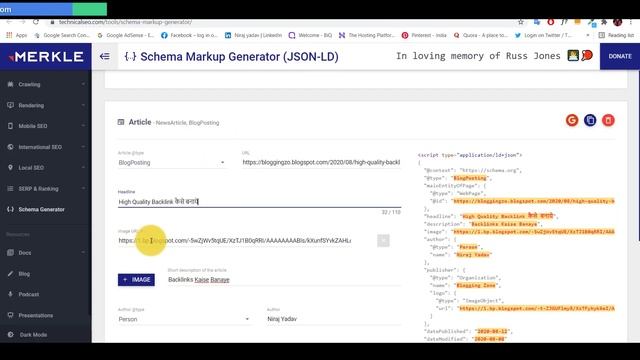
Task: Copy markup with blue copy icon
Action: click(x=590, y=120)
